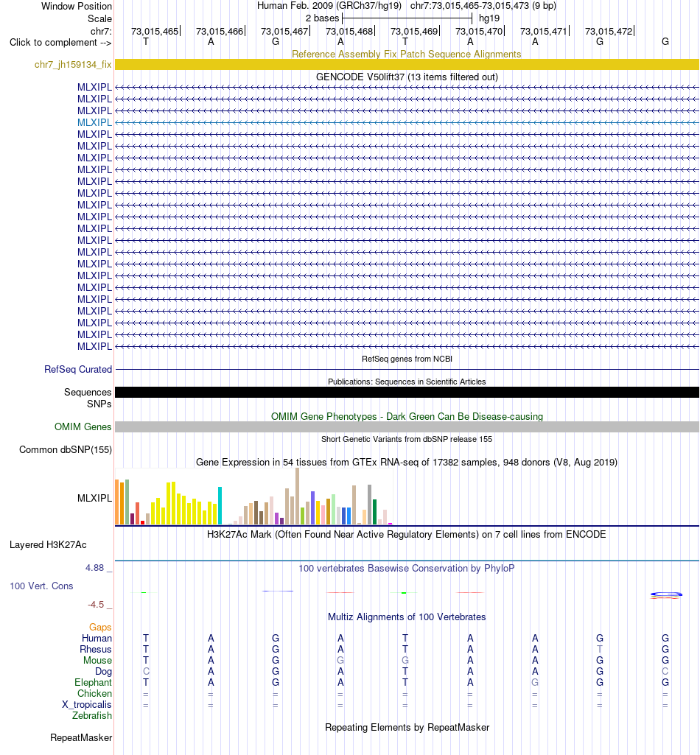The width and height of the screenshot is (700, 755).
Task: Click the 100 Vert. Cons label
Action: (41, 586)
